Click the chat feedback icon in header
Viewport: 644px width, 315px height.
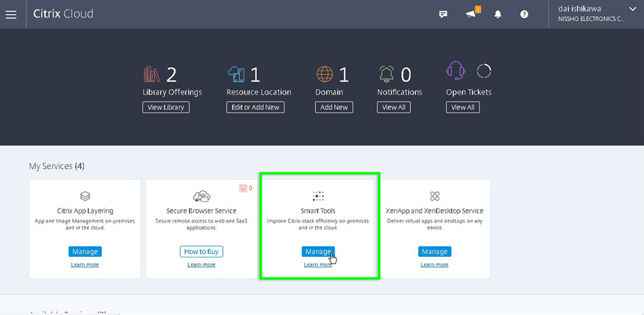pyautogui.click(x=443, y=14)
